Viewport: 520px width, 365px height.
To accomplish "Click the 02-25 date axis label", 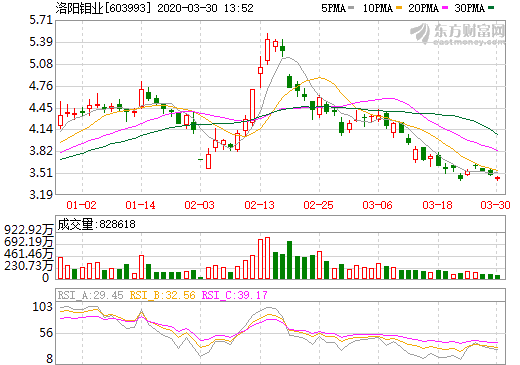I will 318,205.
